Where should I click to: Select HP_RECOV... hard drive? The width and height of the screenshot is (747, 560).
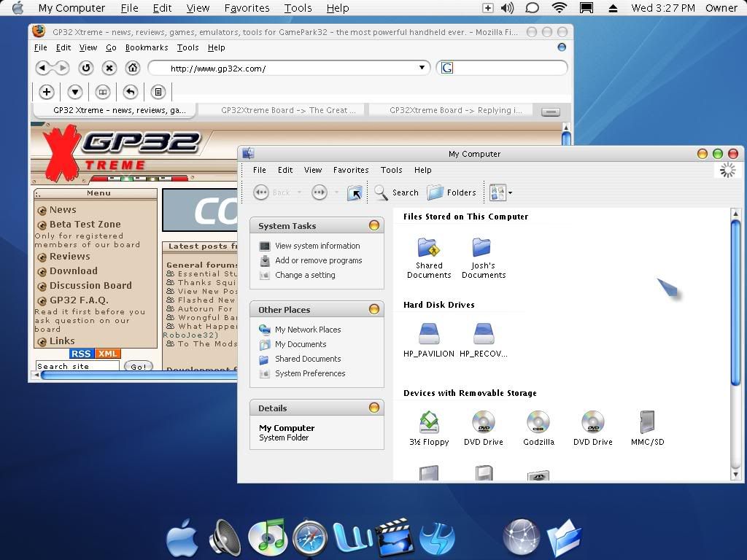pos(484,341)
